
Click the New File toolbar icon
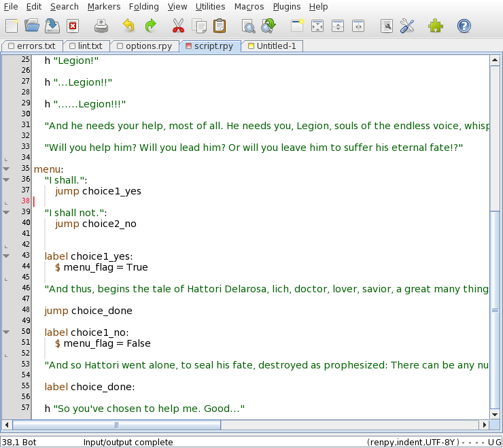tap(12, 27)
